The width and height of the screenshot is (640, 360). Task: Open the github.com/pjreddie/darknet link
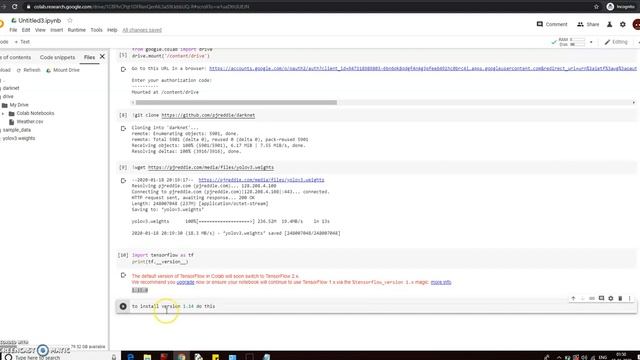208,116
